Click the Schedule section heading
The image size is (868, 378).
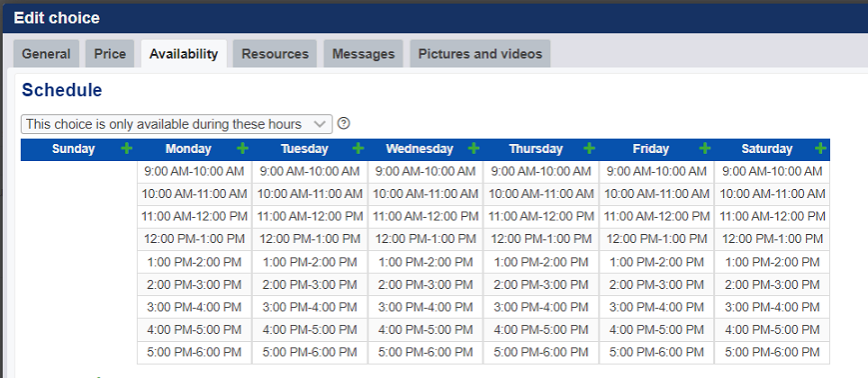[62, 90]
